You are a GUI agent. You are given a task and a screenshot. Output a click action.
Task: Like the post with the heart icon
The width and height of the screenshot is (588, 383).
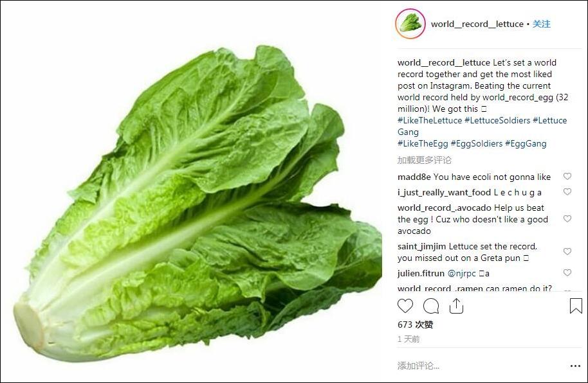[x=405, y=306]
